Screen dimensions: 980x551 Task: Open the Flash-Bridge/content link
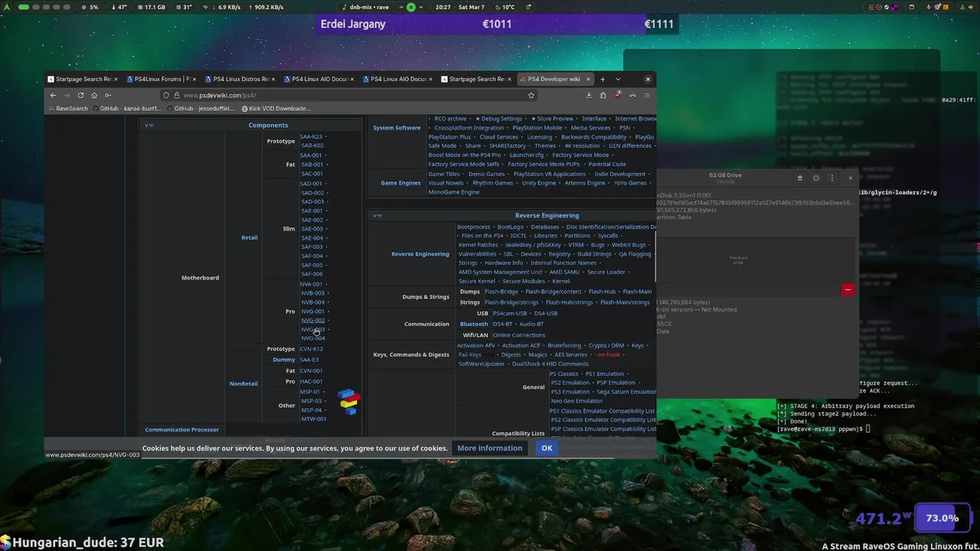(x=554, y=292)
